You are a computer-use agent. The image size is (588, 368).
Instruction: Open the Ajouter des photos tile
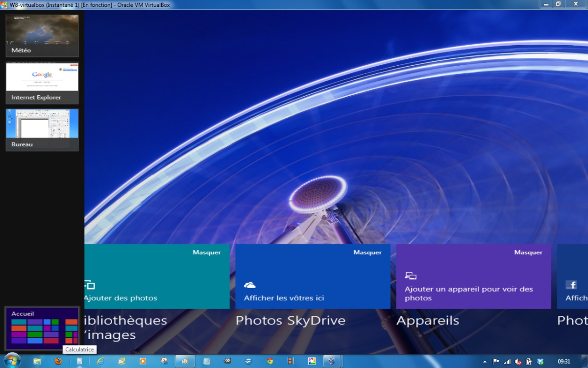click(157, 276)
